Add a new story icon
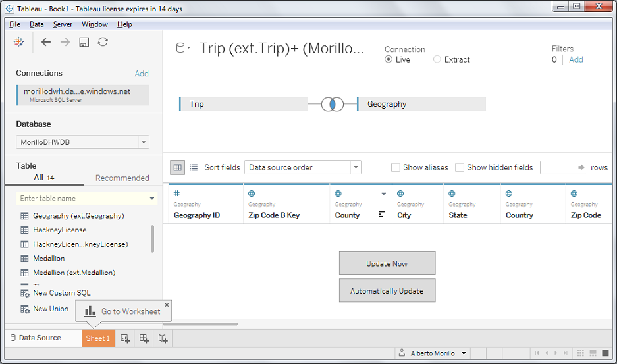This screenshot has width=617, height=364. 163,338
